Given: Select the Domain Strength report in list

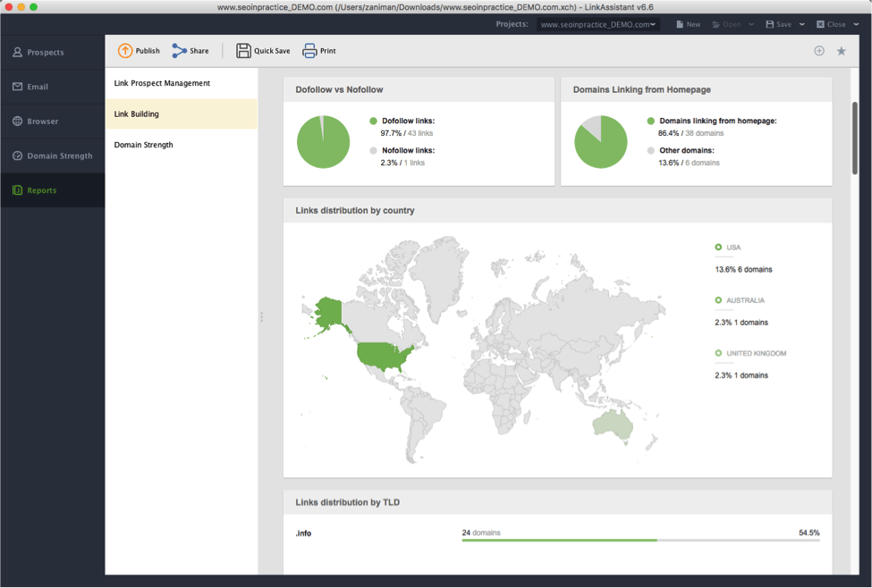Looking at the screenshot, I should [143, 145].
